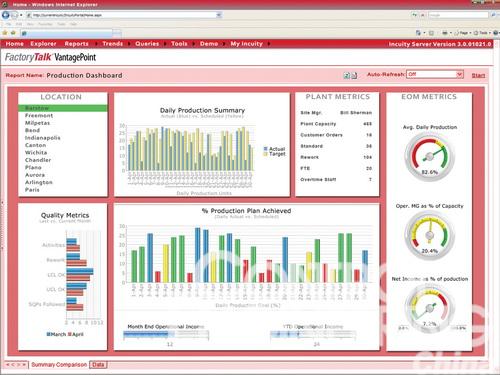Viewport: 500px width, 375px height.
Task: Select the open browser tab
Action: [66, 33]
